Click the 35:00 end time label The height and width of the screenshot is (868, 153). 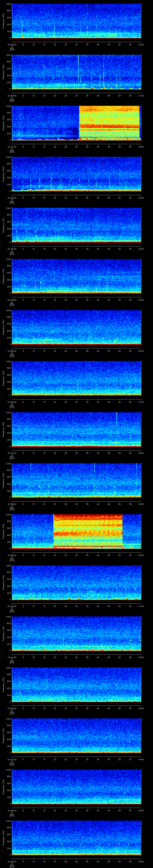(141, 300)
